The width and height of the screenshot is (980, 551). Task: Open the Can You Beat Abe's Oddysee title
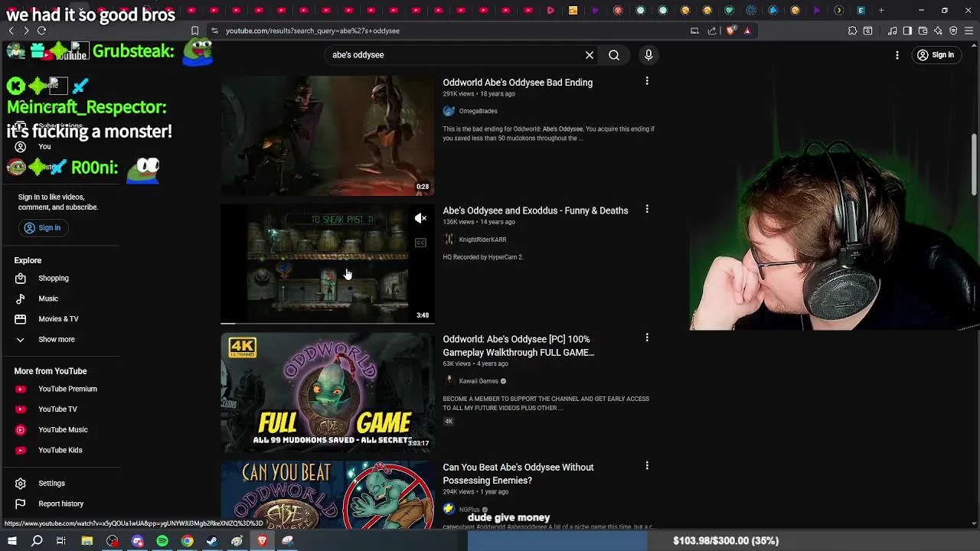point(518,474)
